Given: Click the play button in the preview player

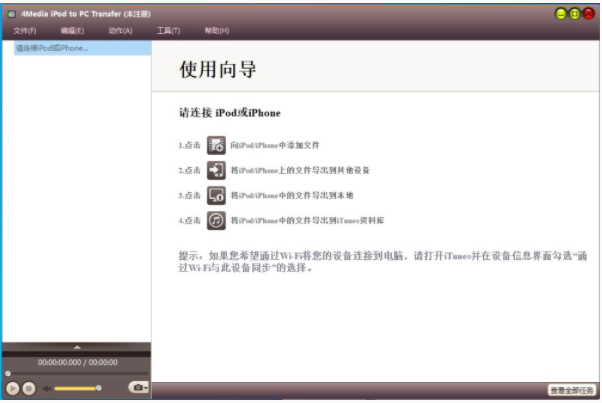Looking at the screenshot, I should (x=12, y=388).
